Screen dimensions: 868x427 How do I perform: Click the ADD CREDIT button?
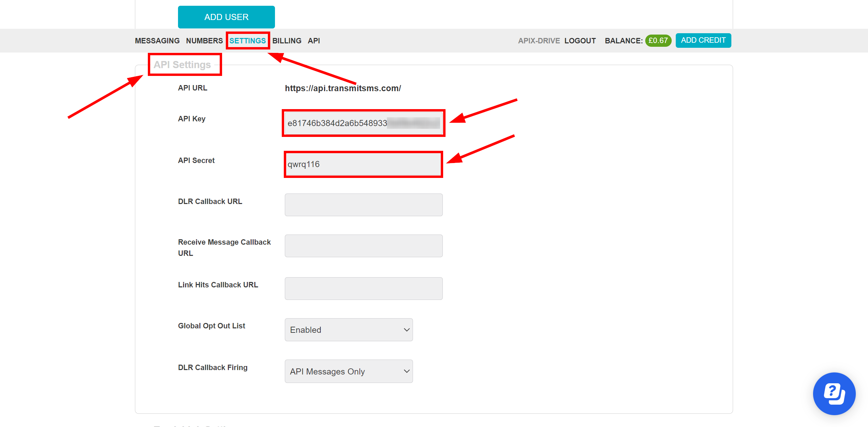(703, 40)
